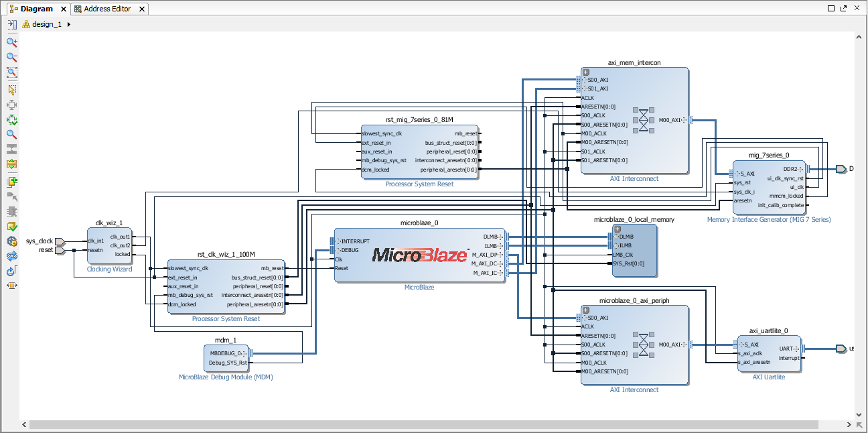Screen dimensions: 868x433
Task: Click the Zoom In magnifier icon
Action: (11, 42)
